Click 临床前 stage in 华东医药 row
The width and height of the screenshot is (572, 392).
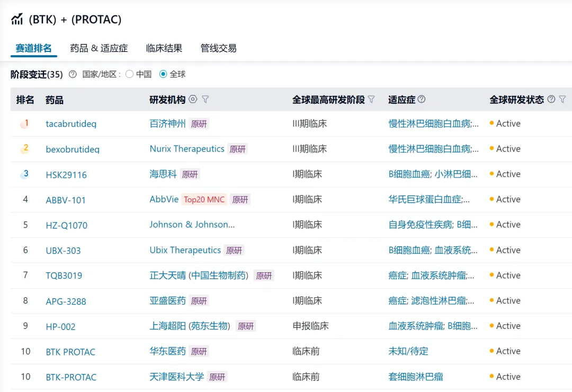(306, 351)
